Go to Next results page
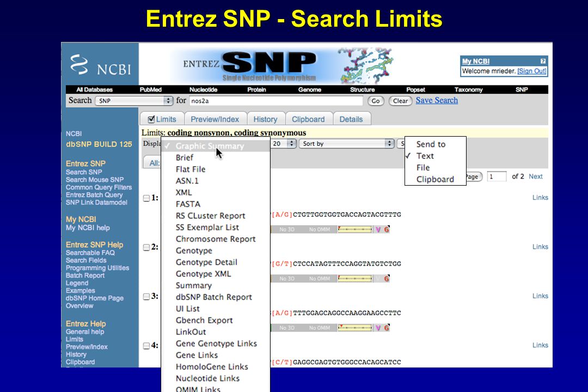Screen dimensions: 588x392 (x=536, y=176)
